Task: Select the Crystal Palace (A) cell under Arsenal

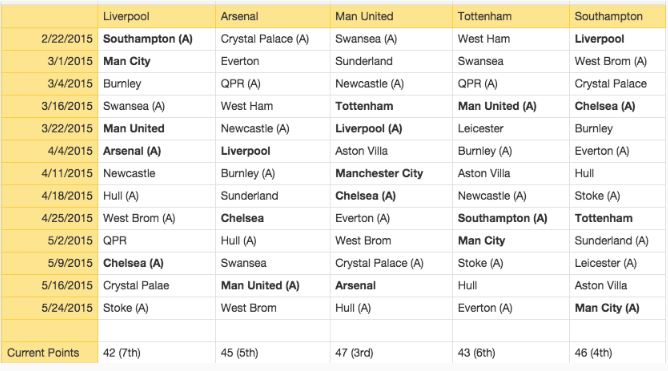Action: tap(273, 39)
